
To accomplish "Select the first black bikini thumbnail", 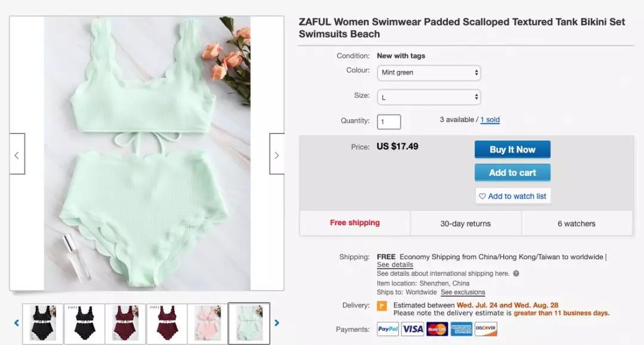I will [43, 324].
